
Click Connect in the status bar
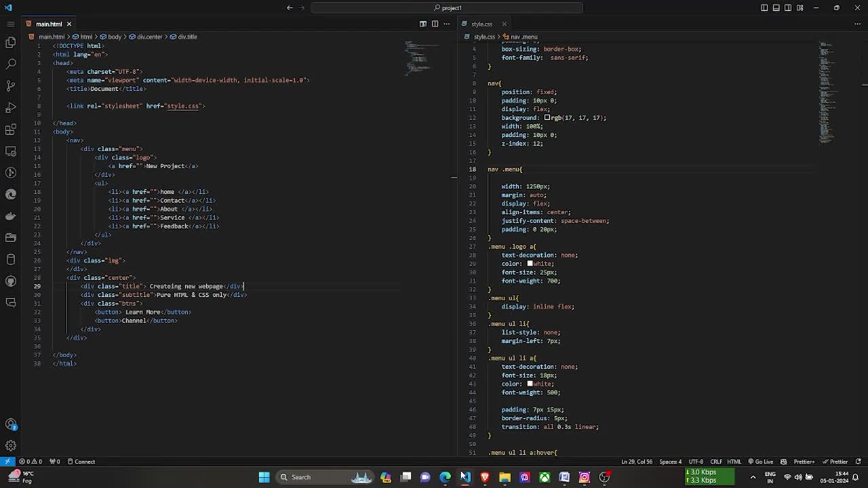pyautogui.click(x=81, y=462)
